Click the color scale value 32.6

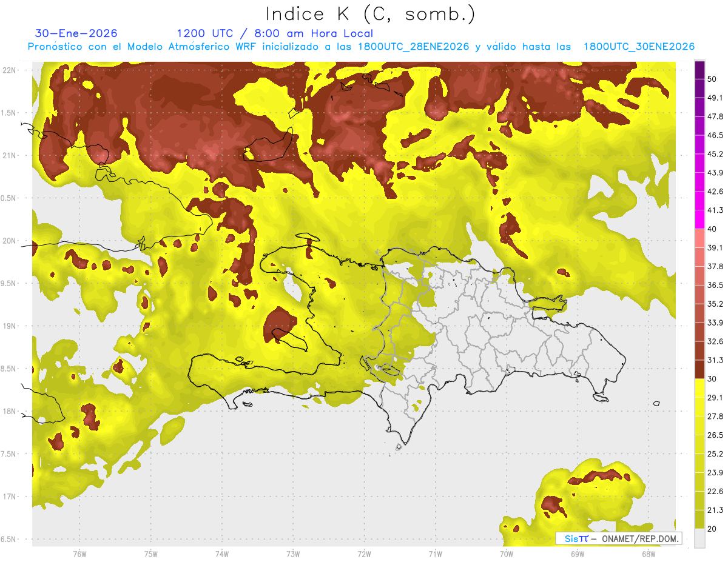click(x=715, y=341)
